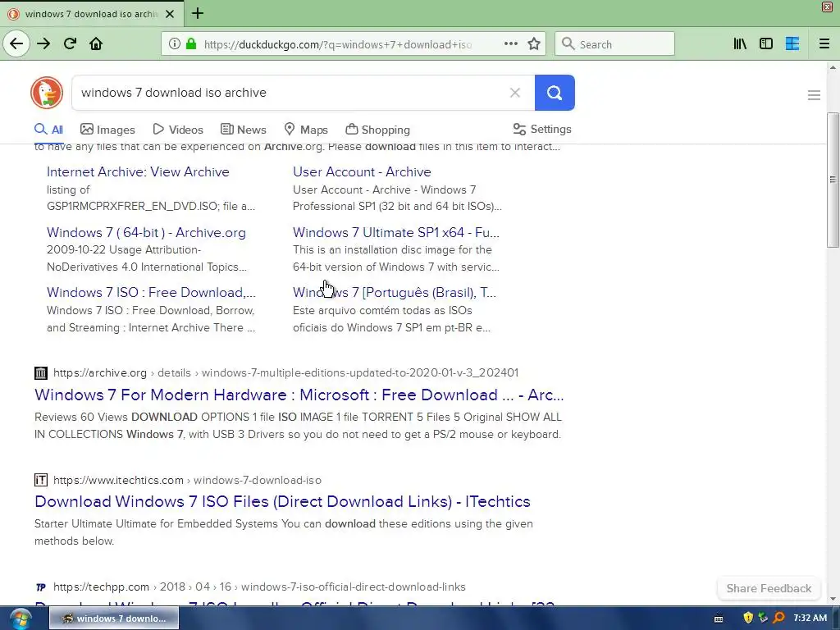Click the orange magnifier tray icon

[779, 619]
